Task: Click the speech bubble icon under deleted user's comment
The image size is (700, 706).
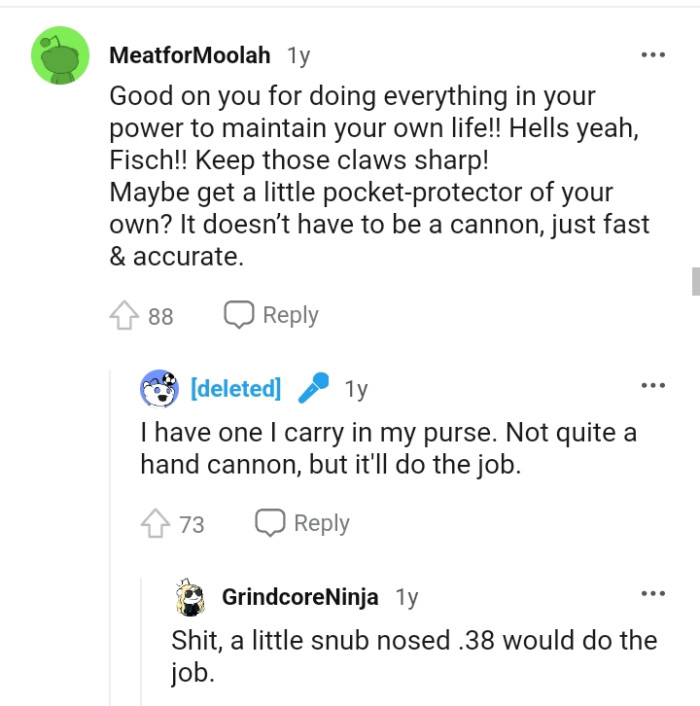Action: click(x=269, y=522)
